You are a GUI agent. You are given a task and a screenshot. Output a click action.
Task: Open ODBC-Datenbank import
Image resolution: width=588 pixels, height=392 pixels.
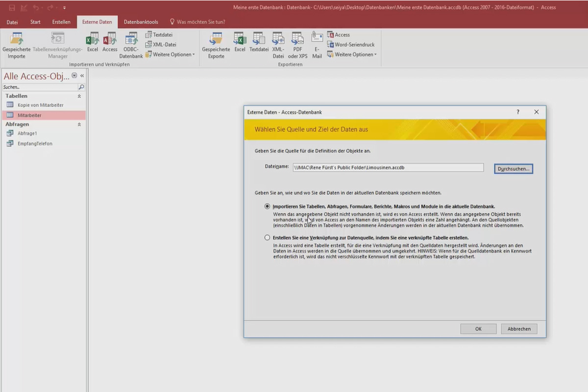(x=131, y=45)
